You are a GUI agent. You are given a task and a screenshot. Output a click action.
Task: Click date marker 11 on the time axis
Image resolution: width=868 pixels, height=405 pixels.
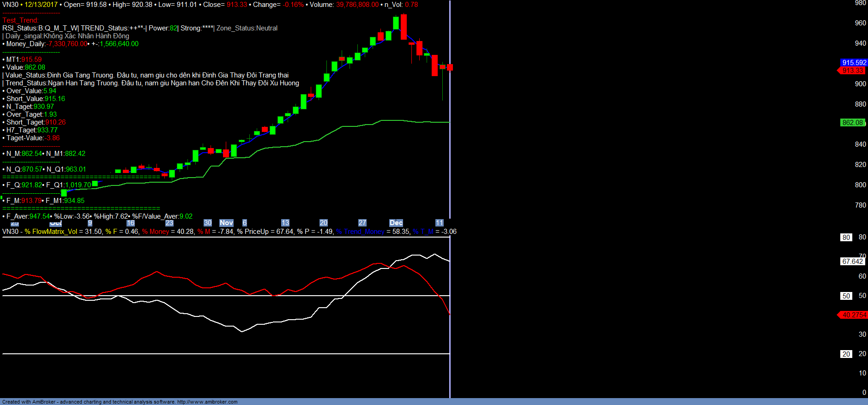click(439, 223)
